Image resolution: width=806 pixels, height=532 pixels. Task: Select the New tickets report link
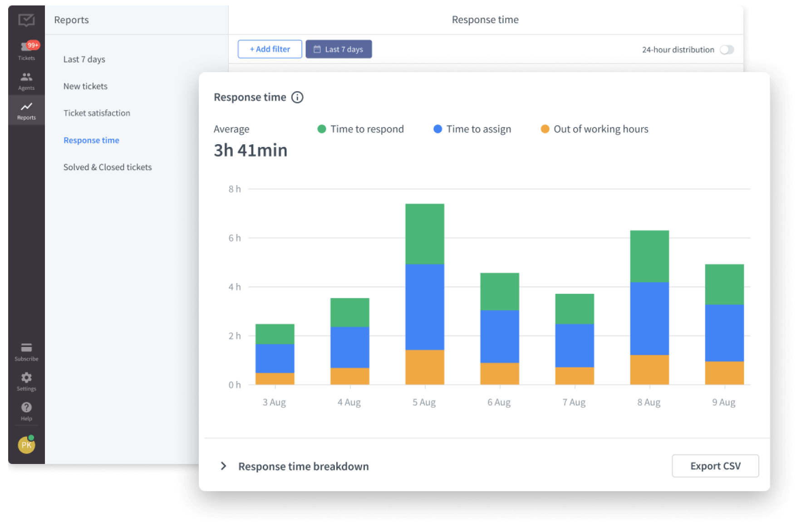click(x=85, y=86)
